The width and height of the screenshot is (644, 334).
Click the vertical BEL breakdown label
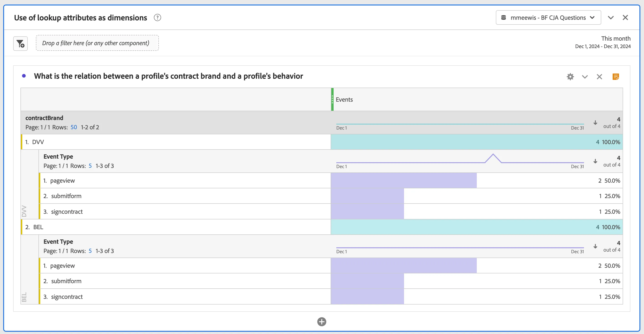(x=24, y=297)
